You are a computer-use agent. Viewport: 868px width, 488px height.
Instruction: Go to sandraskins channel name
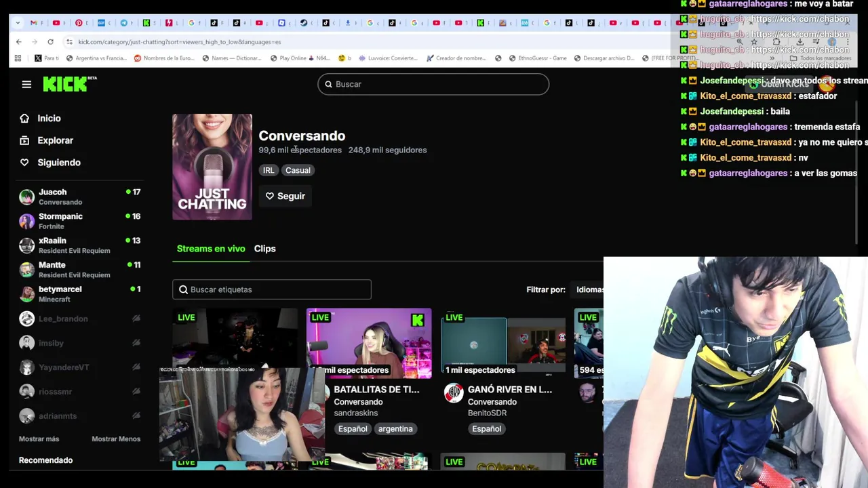coord(355,413)
